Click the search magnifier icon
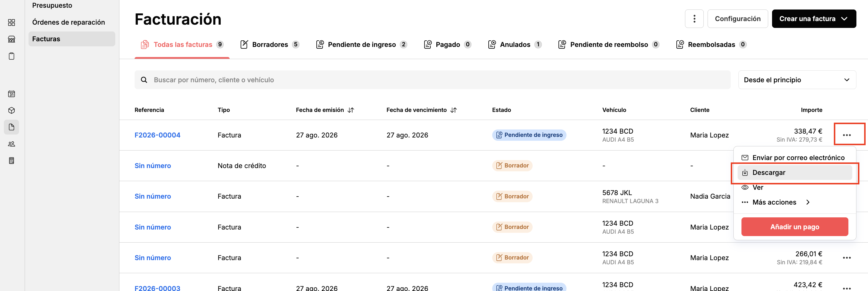The image size is (868, 291). point(144,80)
